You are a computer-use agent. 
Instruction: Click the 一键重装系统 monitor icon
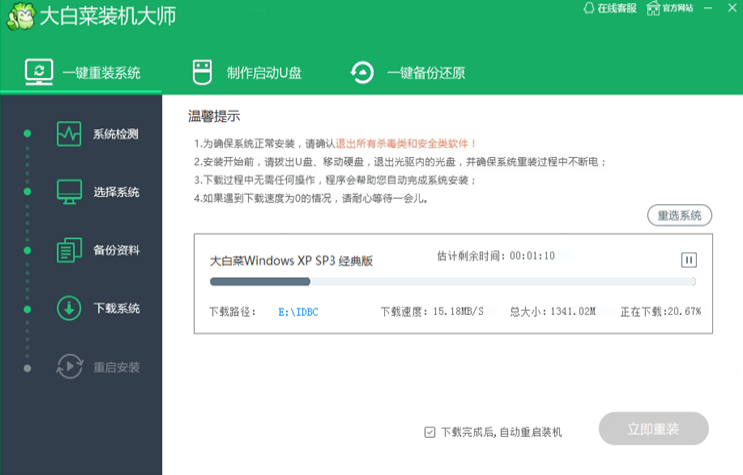point(39,72)
